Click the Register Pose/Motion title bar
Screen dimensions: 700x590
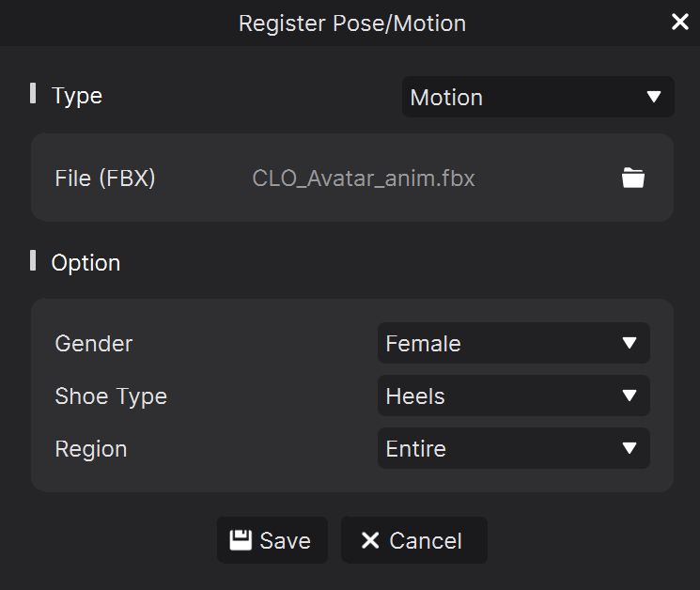350,23
